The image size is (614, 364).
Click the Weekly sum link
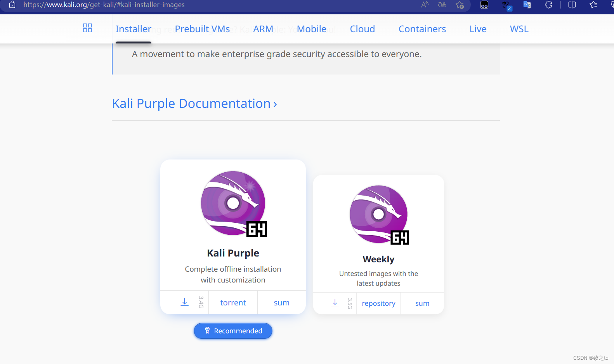coord(422,303)
